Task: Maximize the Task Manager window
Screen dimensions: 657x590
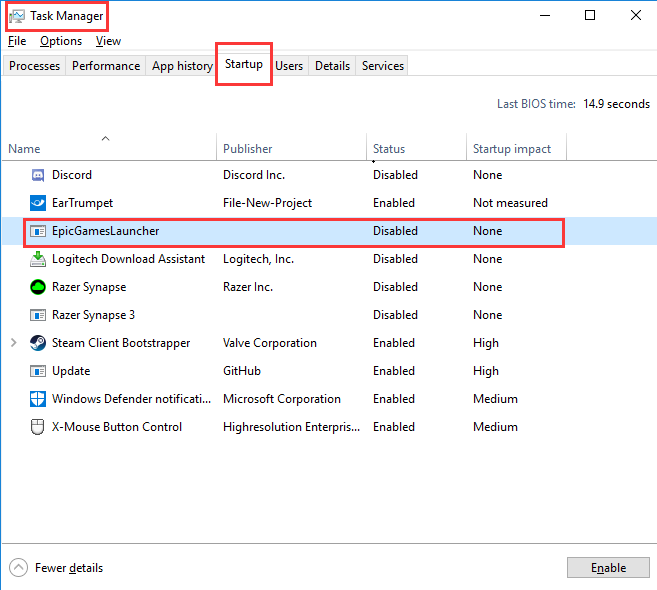Action: click(590, 16)
